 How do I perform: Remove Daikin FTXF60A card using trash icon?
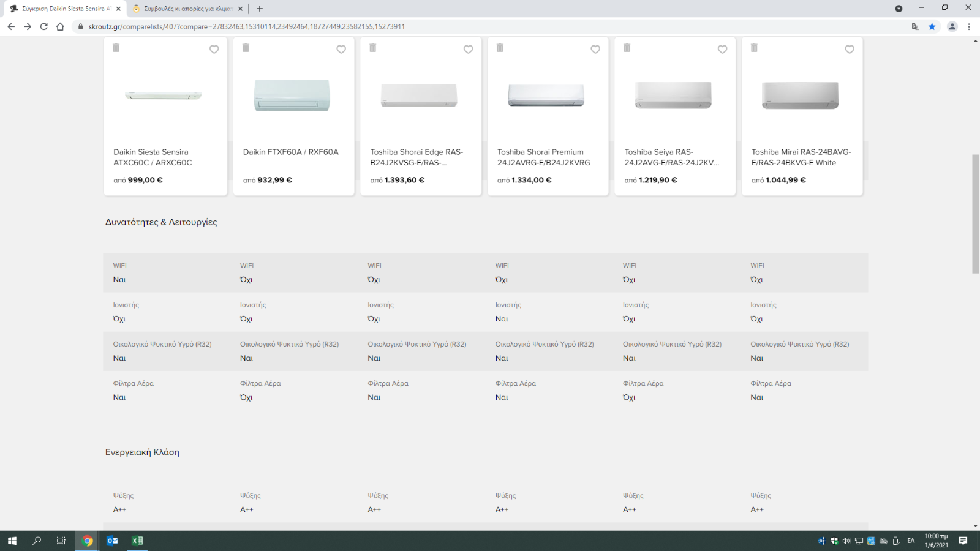click(x=246, y=48)
